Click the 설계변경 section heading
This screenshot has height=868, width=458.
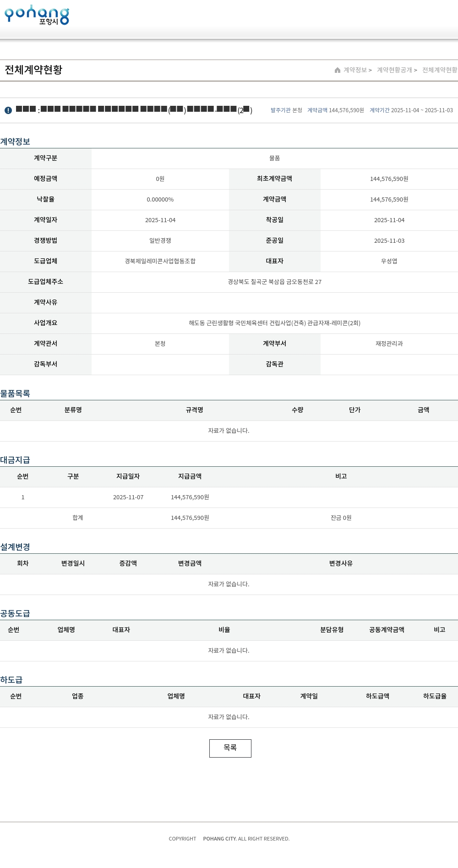tap(15, 547)
